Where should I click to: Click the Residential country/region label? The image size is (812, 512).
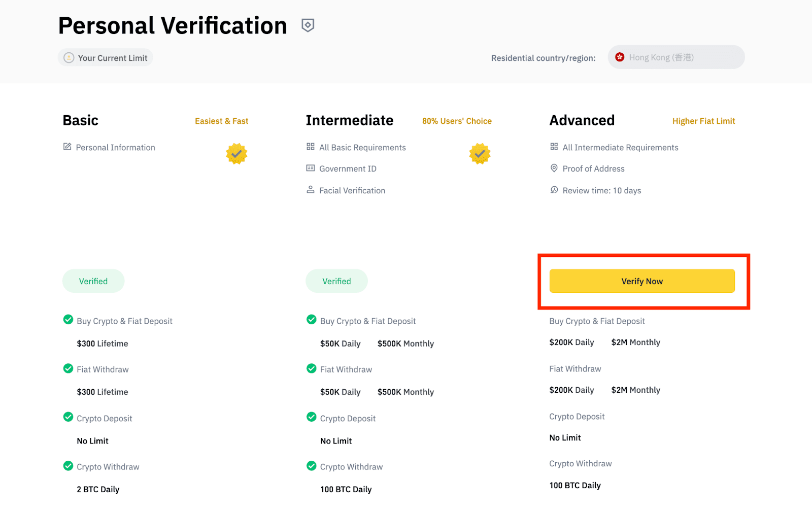click(x=543, y=58)
